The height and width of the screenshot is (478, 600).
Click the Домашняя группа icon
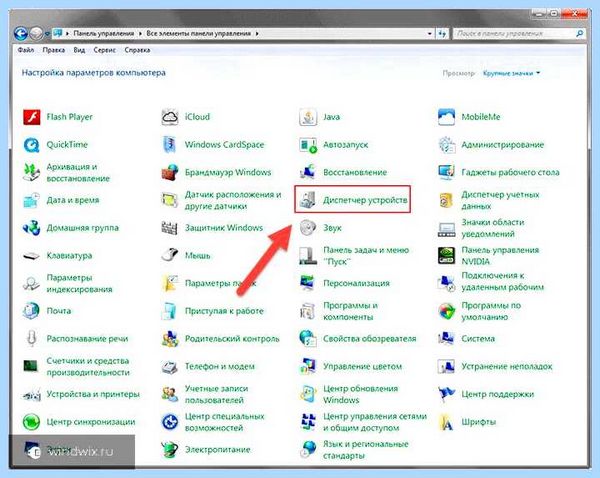coord(32,228)
